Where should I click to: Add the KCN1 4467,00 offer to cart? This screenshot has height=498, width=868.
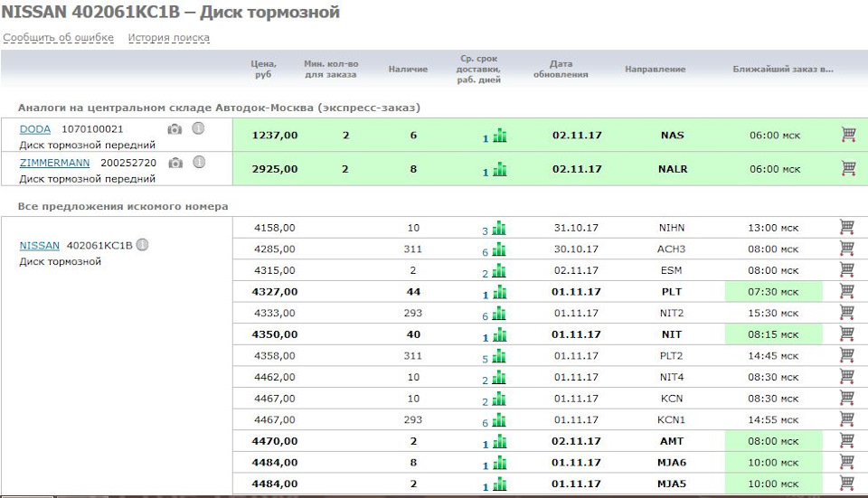pyautogui.click(x=846, y=418)
